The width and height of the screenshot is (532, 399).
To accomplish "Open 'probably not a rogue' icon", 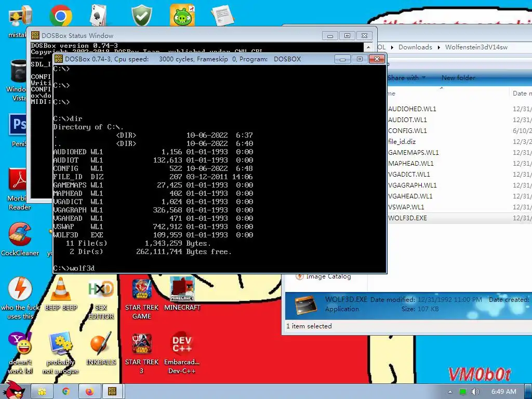I will pyautogui.click(x=60, y=353).
